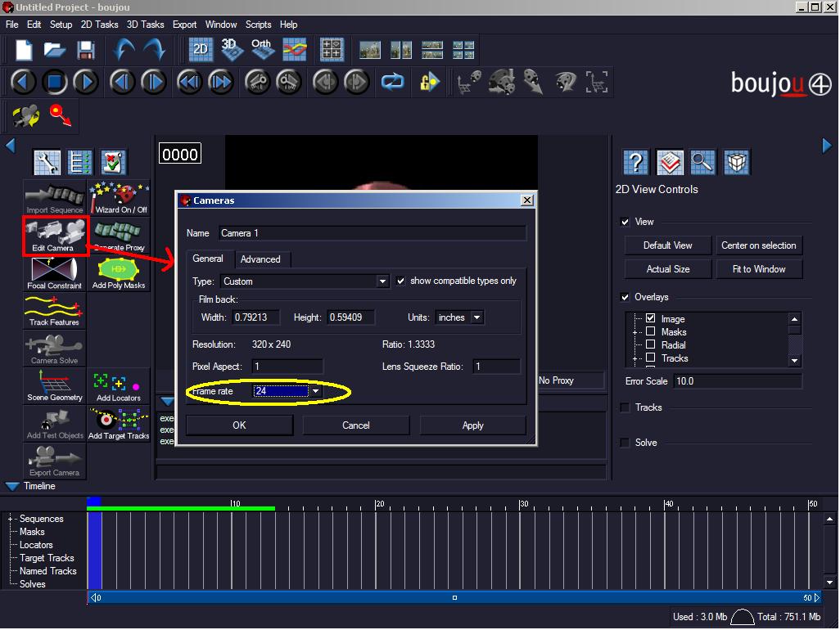This screenshot has width=840, height=630.
Task: Stop playback with the square stop button
Action: [x=54, y=82]
